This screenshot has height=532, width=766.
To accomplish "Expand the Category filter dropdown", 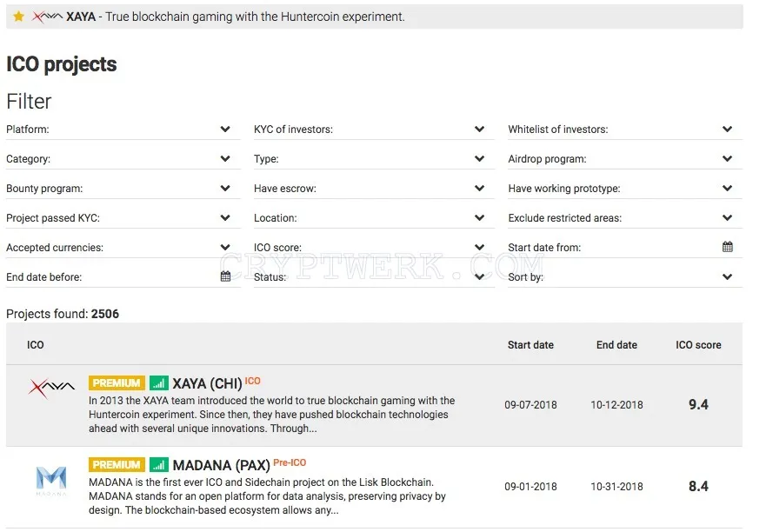I will pyautogui.click(x=123, y=159).
